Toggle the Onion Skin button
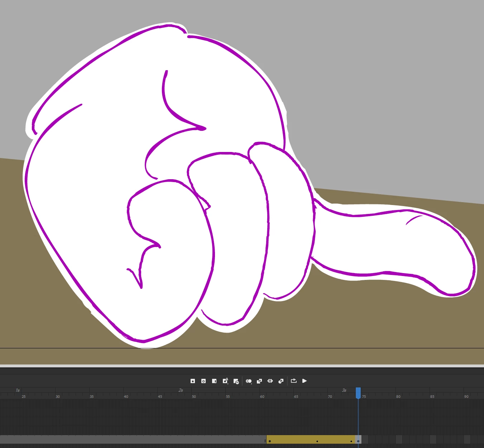Image resolution: width=484 pixels, height=448 pixels. [249, 381]
